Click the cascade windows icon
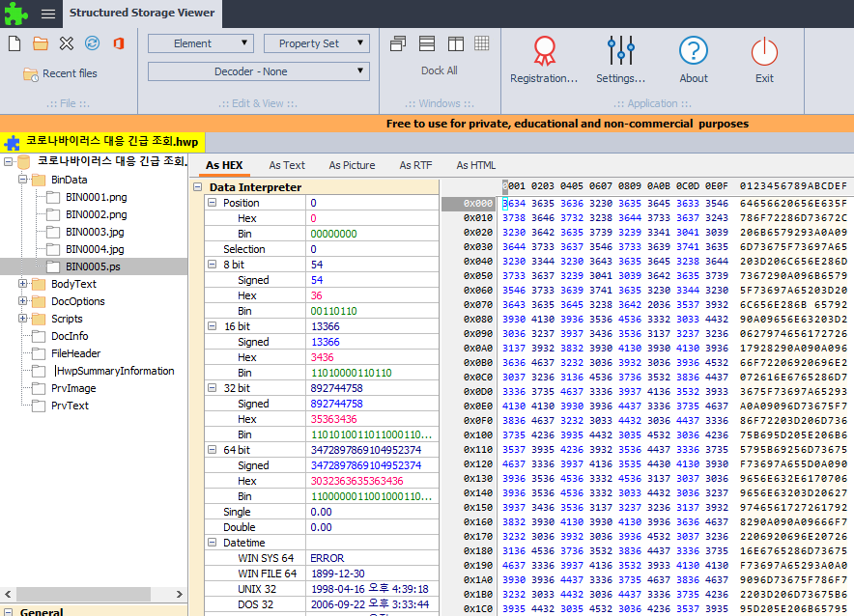Screen dimensions: 854x616 coord(398,43)
